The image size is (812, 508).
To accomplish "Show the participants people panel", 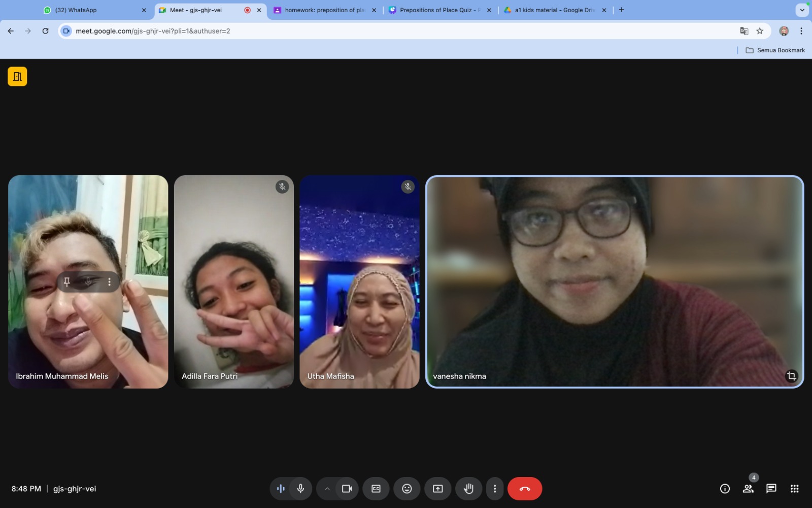I will coord(748,489).
